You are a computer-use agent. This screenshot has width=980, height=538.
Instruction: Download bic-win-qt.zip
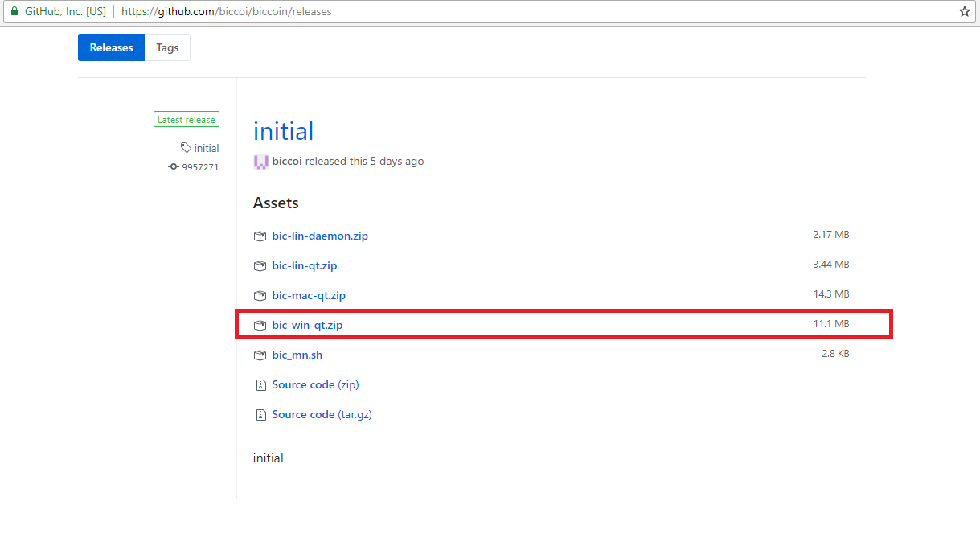(x=307, y=325)
